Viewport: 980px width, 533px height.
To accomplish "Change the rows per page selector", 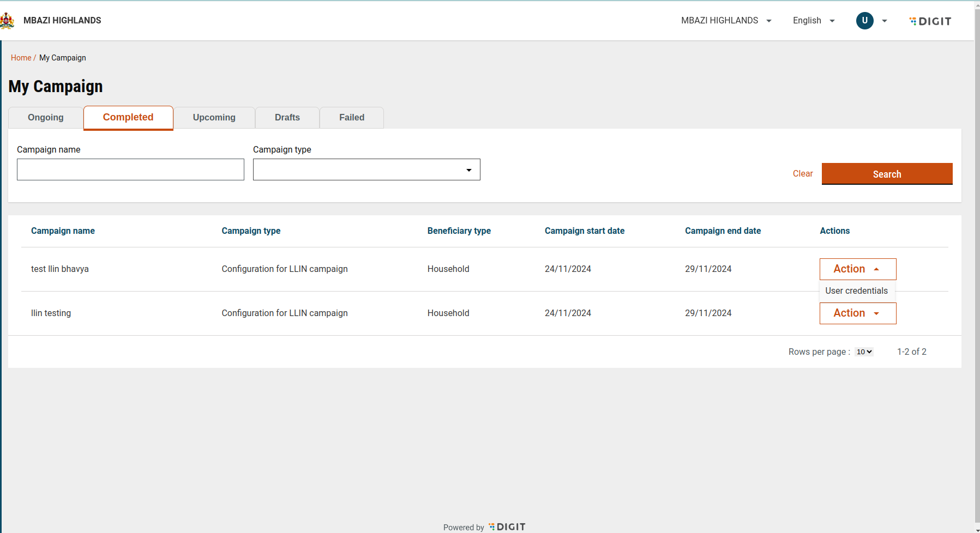I will [x=864, y=352].
